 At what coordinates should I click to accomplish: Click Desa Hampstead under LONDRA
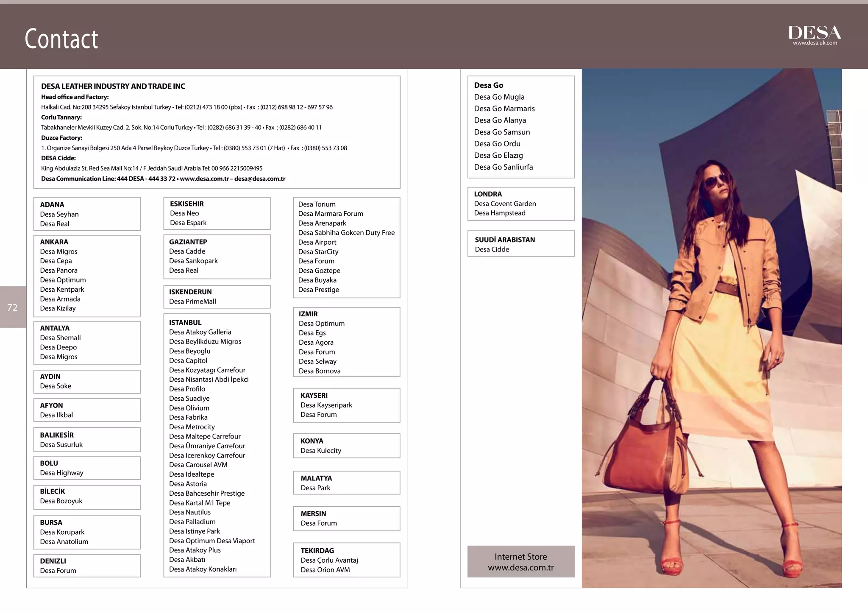(x=500, y=213)
